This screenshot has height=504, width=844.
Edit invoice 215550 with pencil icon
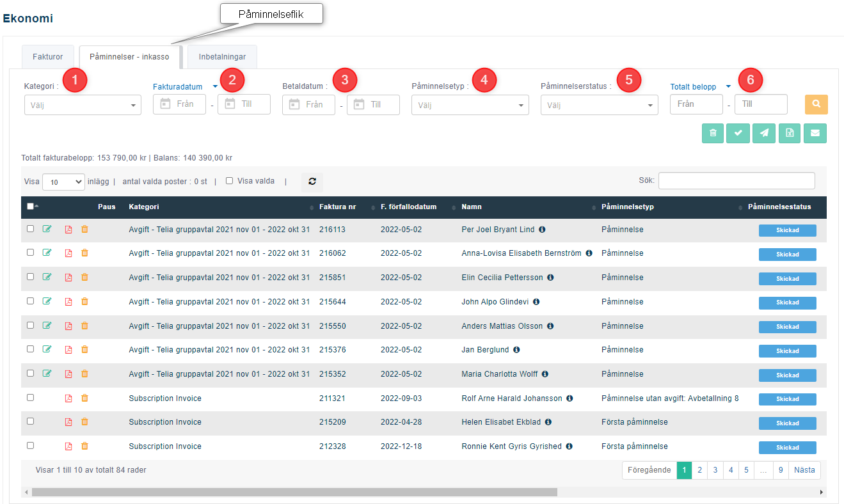(x=47, y=326)
